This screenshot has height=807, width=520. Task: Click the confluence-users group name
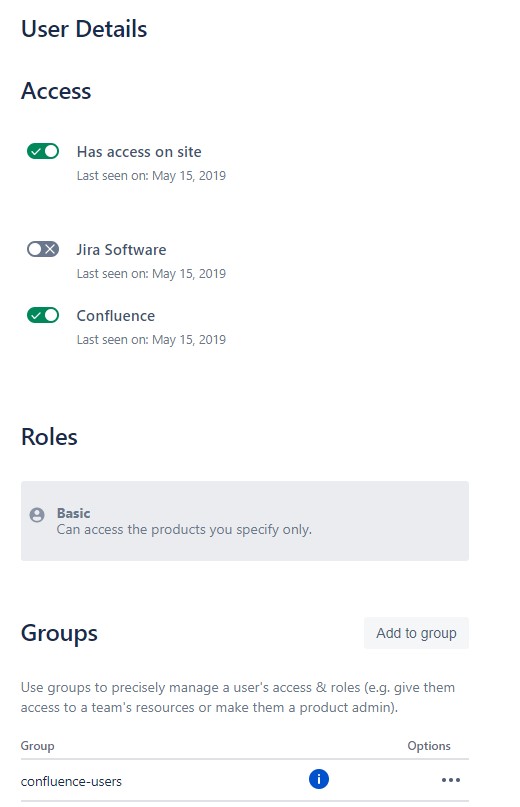pos(71,781)
